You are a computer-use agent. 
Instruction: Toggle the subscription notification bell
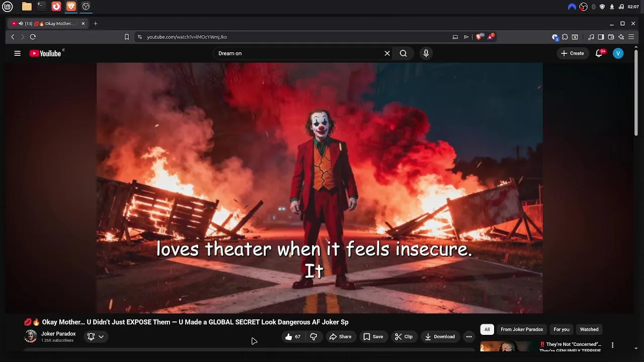point(91,337)
